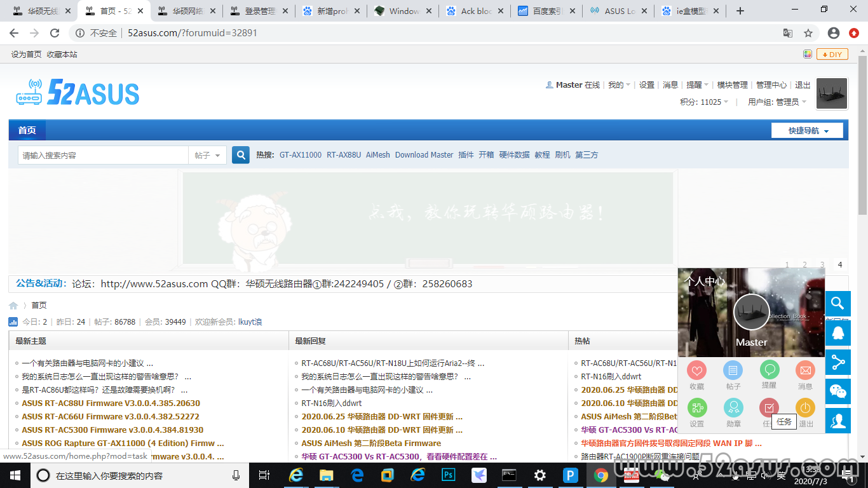Click the blue search button in the forum search bar
This screenshot has width=868, height=488.
pyautogui.click(x=241, y=155)
